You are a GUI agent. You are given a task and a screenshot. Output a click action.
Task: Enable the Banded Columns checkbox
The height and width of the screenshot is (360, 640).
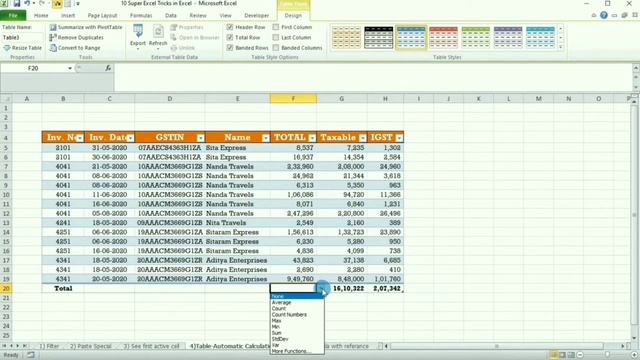(276, 48)
